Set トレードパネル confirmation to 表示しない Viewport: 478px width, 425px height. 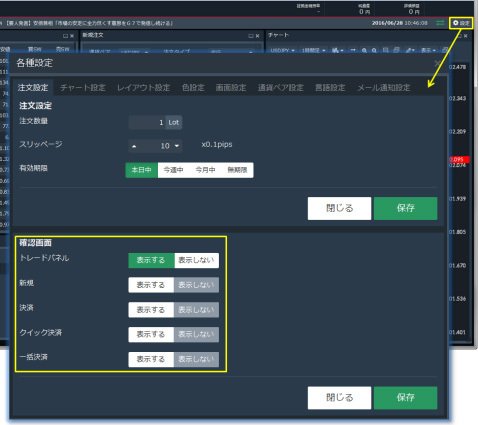pos(196,260)
